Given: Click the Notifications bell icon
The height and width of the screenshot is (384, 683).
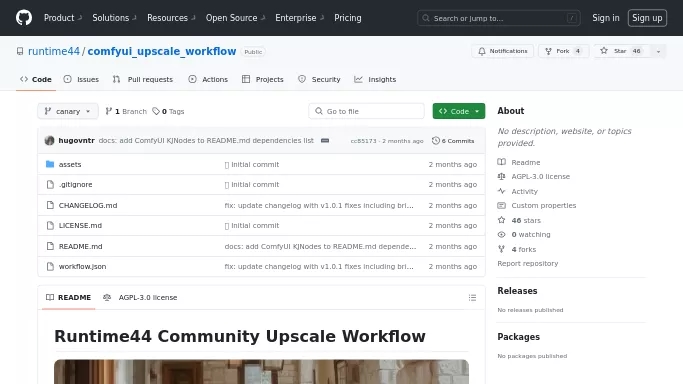Looking at the screenshot, I should click(482, 51).
